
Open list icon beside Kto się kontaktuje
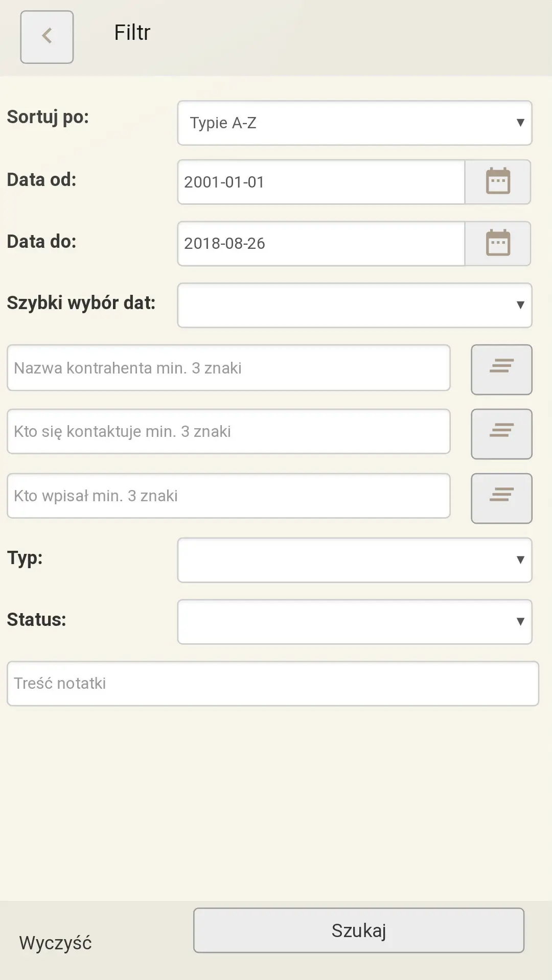(x=501, y=434)
